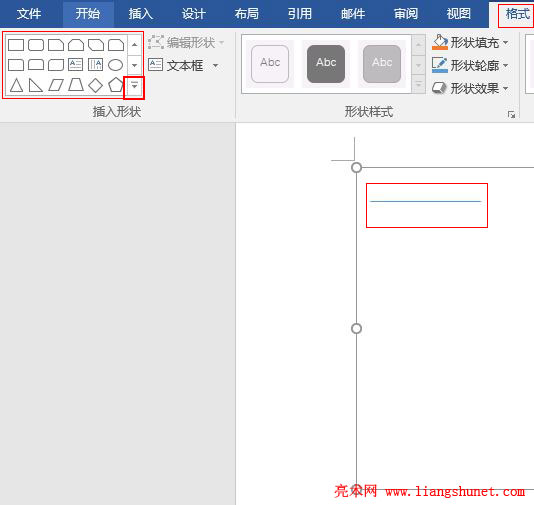Switch to the 引用 tab
Screen dimensions: 534x505
pyautogui.click(x=300, y=14)
